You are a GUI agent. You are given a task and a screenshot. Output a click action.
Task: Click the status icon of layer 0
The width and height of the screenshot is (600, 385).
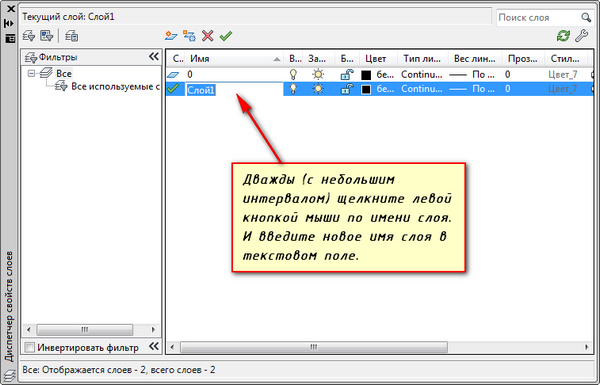[173, 74]
